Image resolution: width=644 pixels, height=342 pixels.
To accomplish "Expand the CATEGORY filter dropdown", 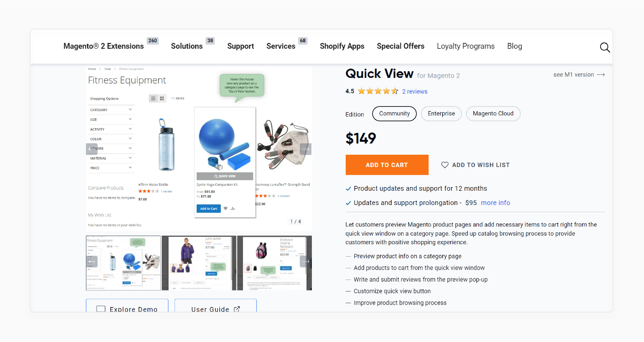I will tap(110, 110).
